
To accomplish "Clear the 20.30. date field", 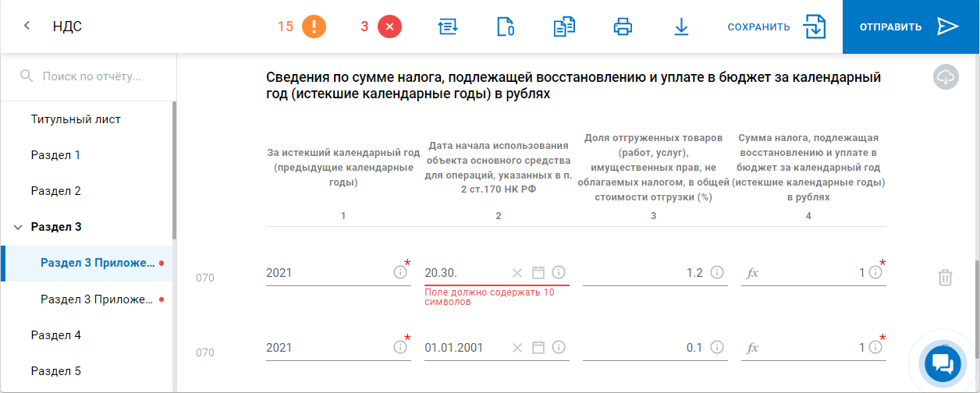I will point(517,273).
